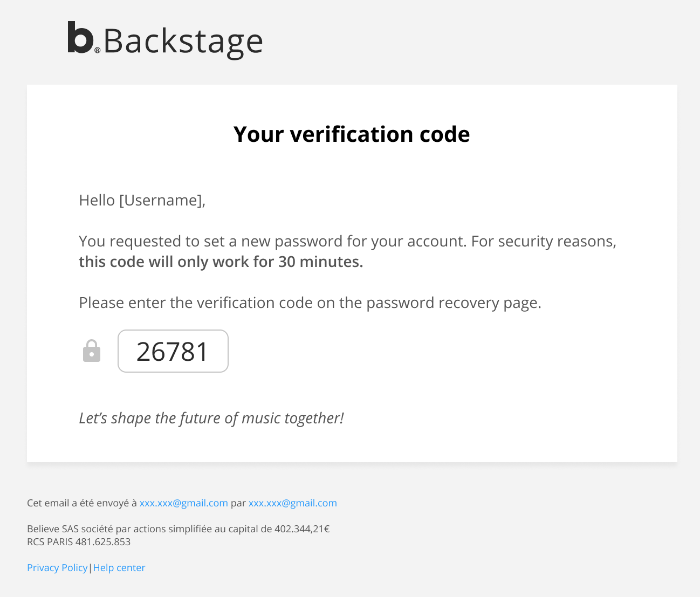
Task: Click the 'Hello [Username],' greeting line
Action: 142,200
